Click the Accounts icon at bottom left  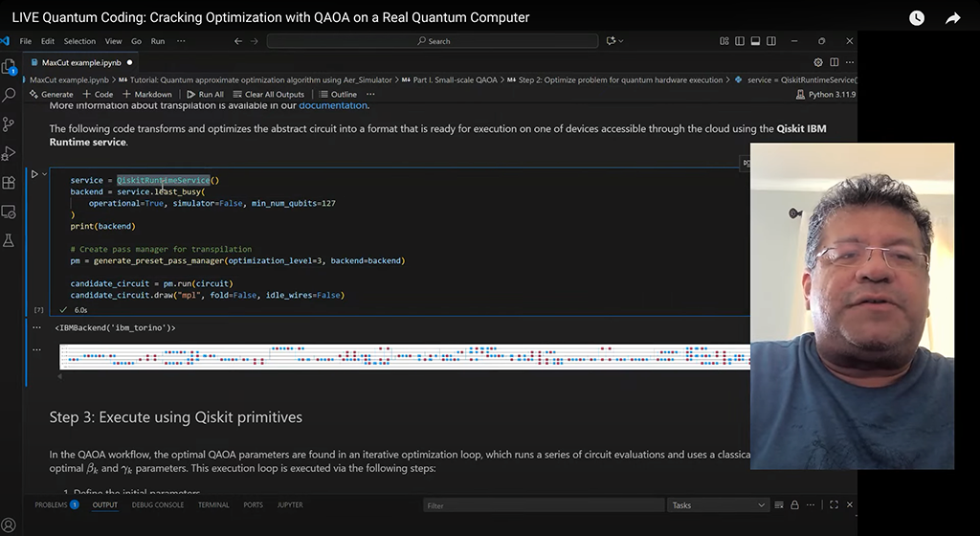(x=10, y=525)
